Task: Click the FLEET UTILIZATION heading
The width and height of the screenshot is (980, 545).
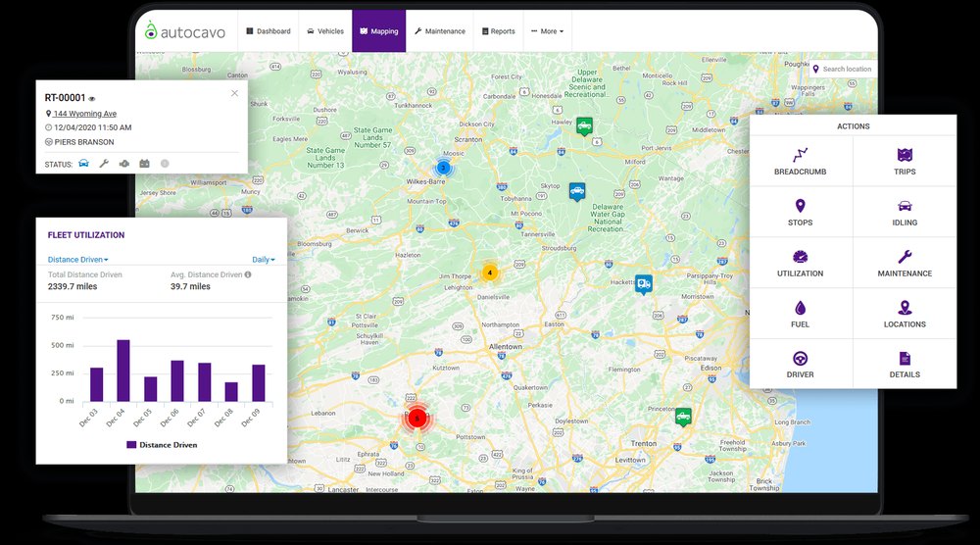Action: pyautogui.click(x=86, y=235)
